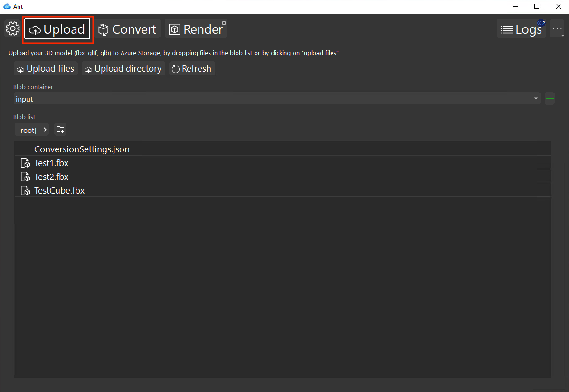Viewport: 569px width, 392px height.
Task: Open the Logs panel
Action: click(522, 29)
